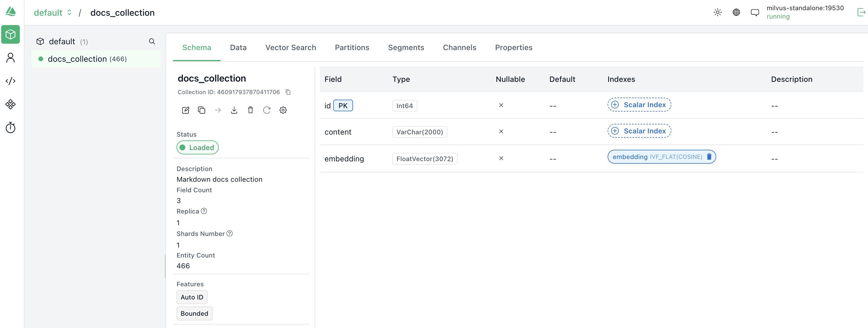Screen dimensions: 868x328
Task: Add Scalar Index for content field
Action: click(x=639, y=131)
